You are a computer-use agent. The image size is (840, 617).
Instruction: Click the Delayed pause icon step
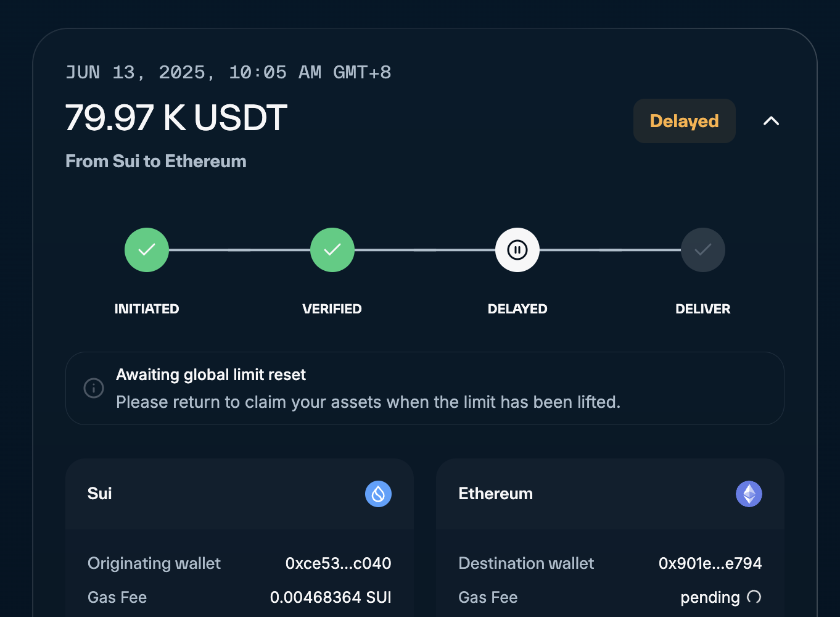click(x=517, y=250)
